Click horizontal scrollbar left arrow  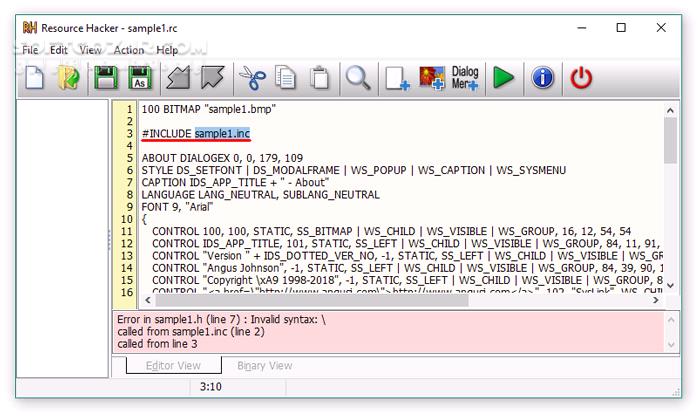coord(148,300)
